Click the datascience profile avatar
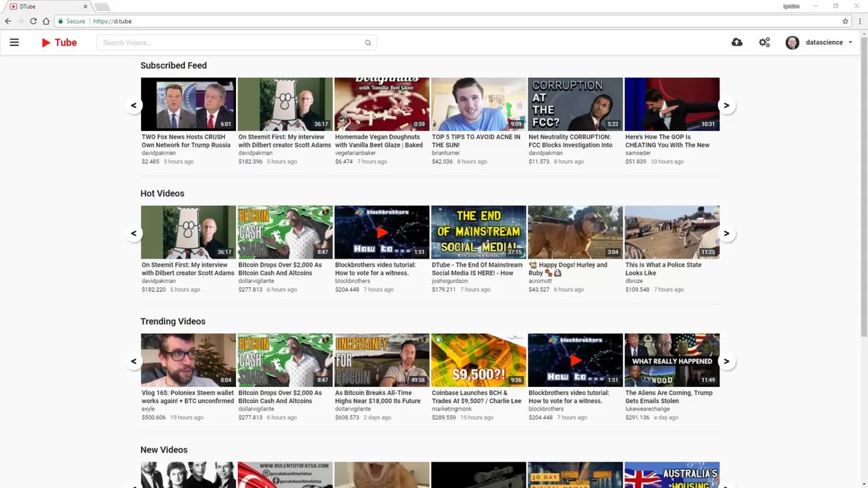 (792, 43)
